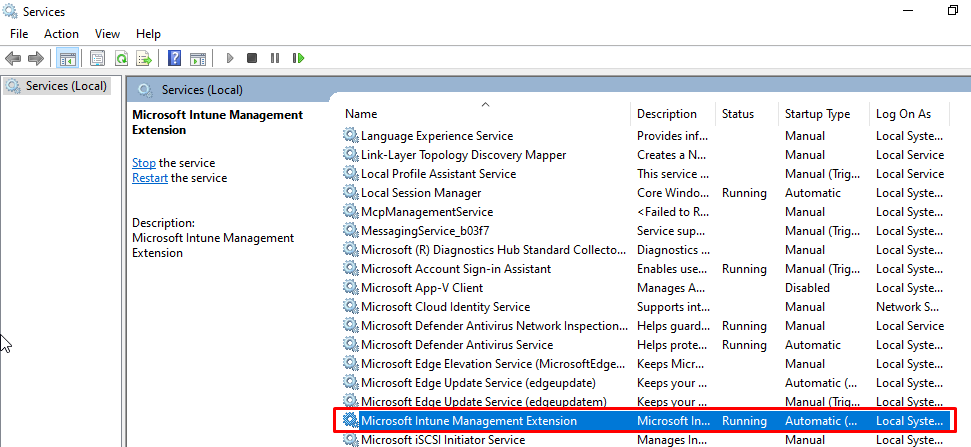Click the Pause Service icon

pyautogui.click(x=275, y=58)
